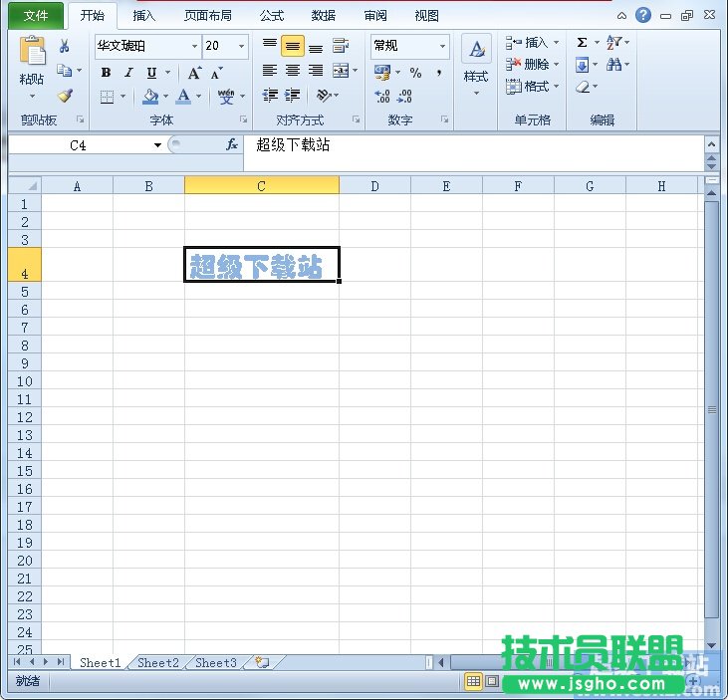Toggle italic formatting

coord(128,73)
